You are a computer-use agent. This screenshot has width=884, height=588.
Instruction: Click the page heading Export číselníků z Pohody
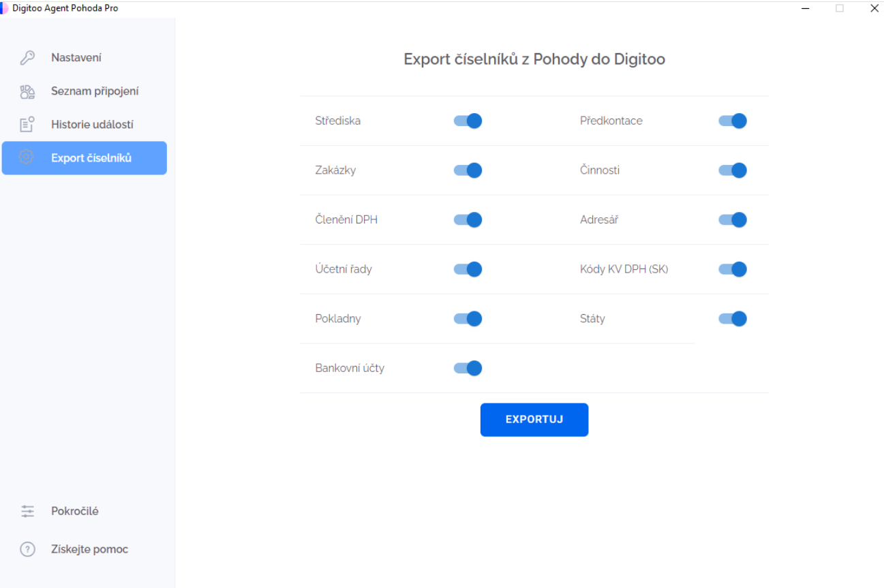[534, 59]
